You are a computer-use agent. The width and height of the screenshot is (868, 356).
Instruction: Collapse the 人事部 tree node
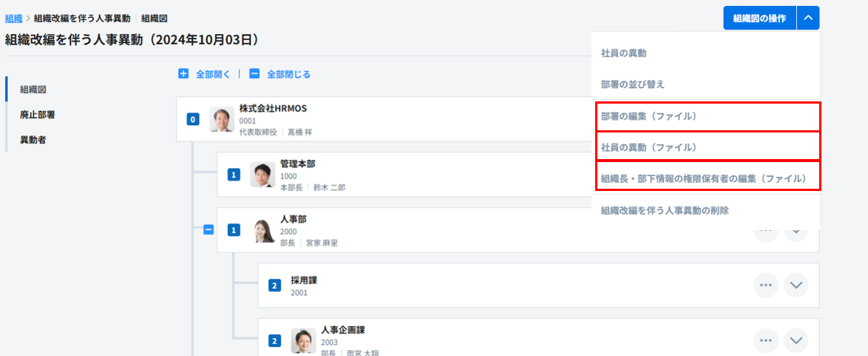208,230
